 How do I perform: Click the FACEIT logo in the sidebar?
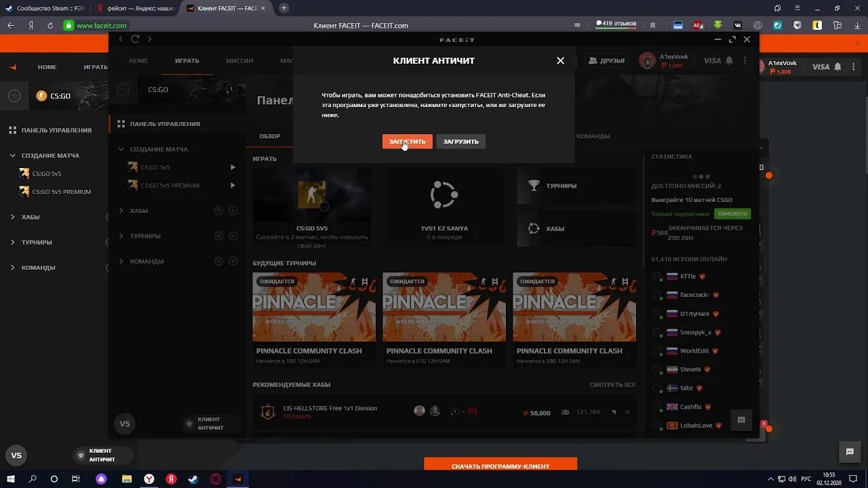tap(12, 66)
